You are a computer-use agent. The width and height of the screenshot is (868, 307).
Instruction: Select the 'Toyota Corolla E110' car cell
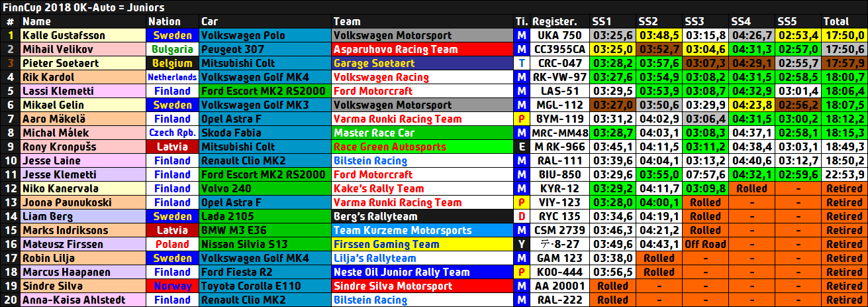click(x=264, y=286)
